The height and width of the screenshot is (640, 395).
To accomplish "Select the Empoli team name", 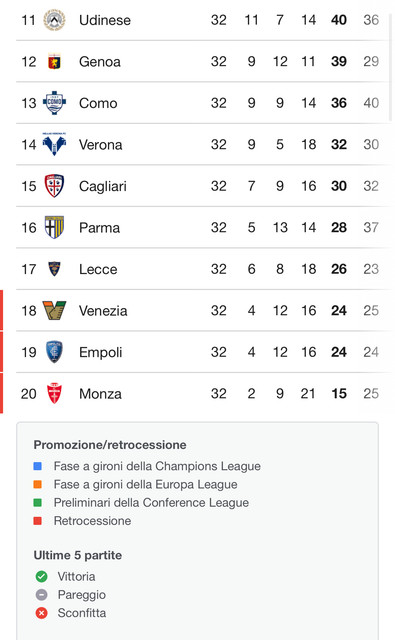I will point(100,352).
